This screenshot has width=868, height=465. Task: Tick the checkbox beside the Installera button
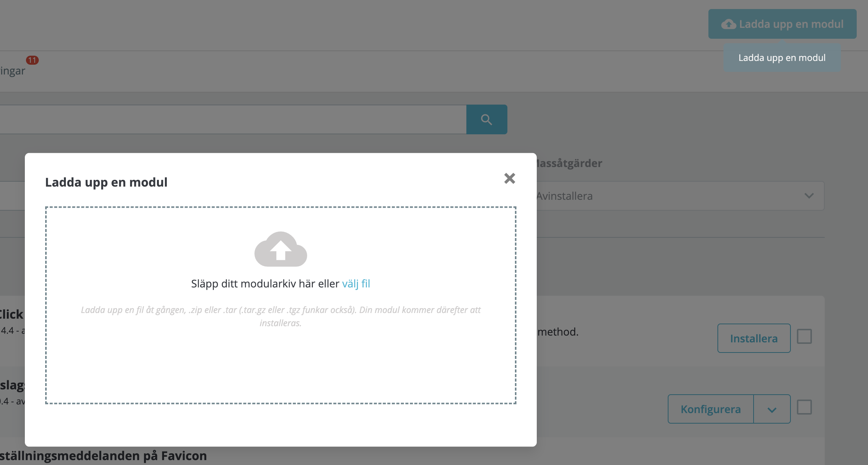click(804, 336)
